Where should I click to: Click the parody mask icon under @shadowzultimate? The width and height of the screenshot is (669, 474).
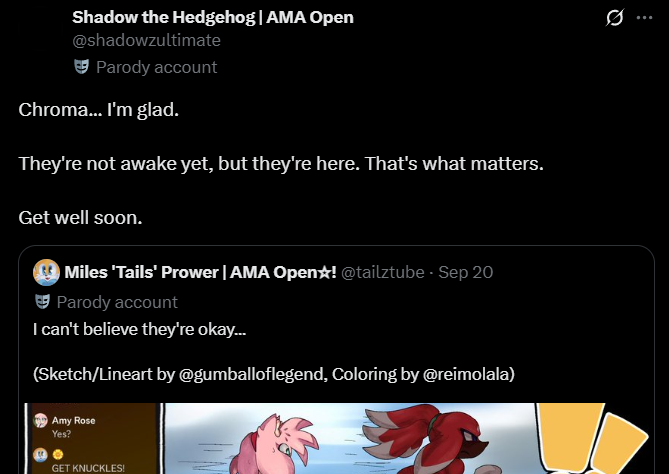click(81, 67)
